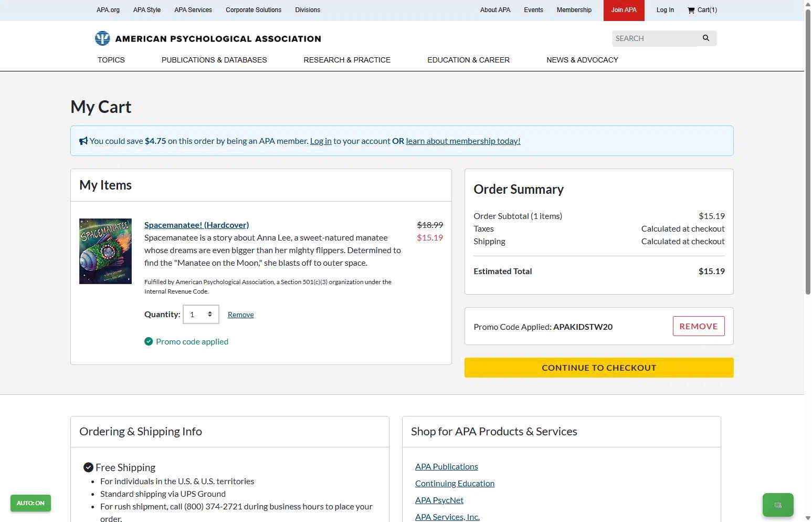812x522 pixels.
Task: Click the red Join APA button
Action: (x=624, y=10)
